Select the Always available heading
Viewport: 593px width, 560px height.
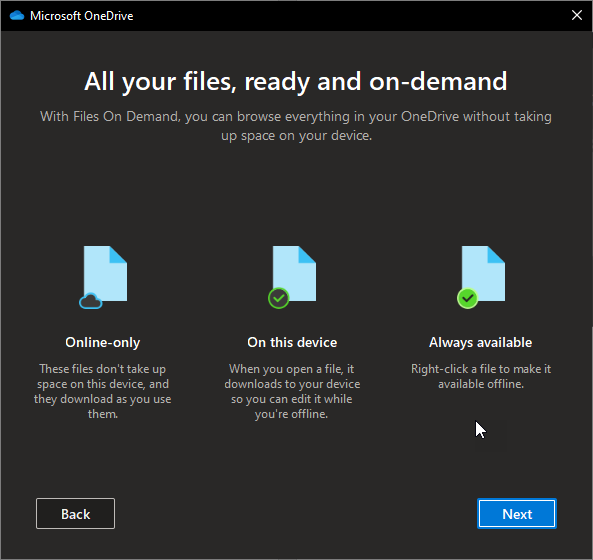point(481,342)
